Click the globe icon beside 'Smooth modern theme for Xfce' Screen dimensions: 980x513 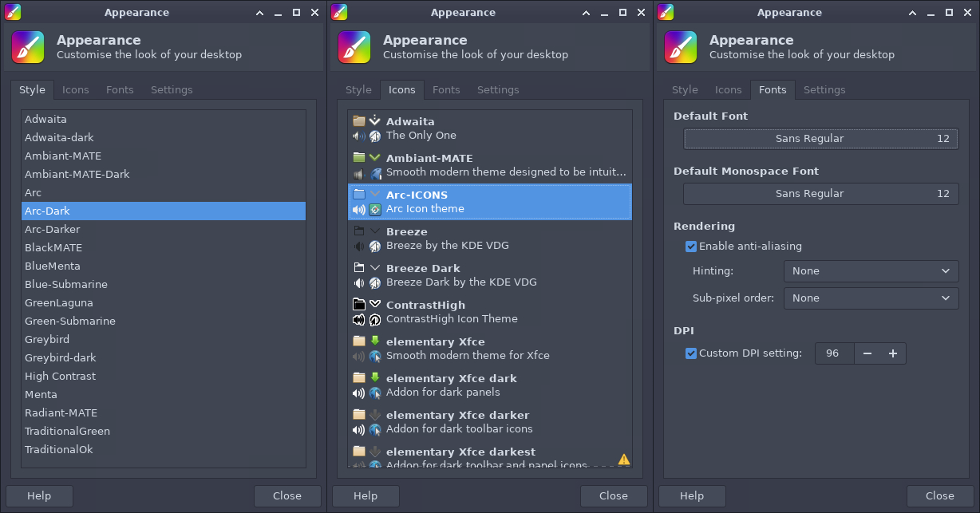tap(375, 357)
